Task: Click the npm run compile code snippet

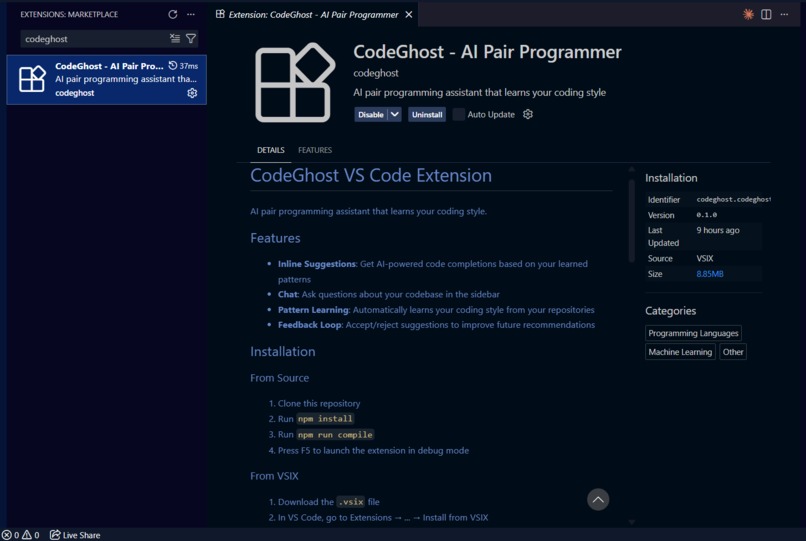Action: [335, 435]
